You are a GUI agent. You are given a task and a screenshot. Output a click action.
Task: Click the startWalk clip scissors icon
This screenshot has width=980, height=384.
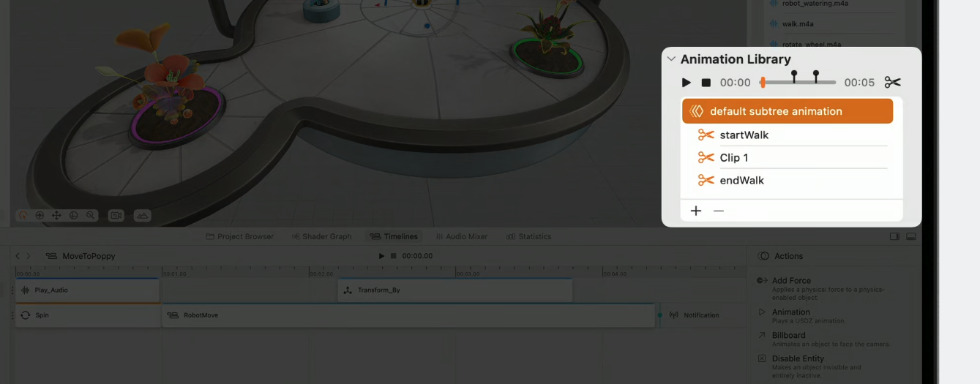pos(706,135)
